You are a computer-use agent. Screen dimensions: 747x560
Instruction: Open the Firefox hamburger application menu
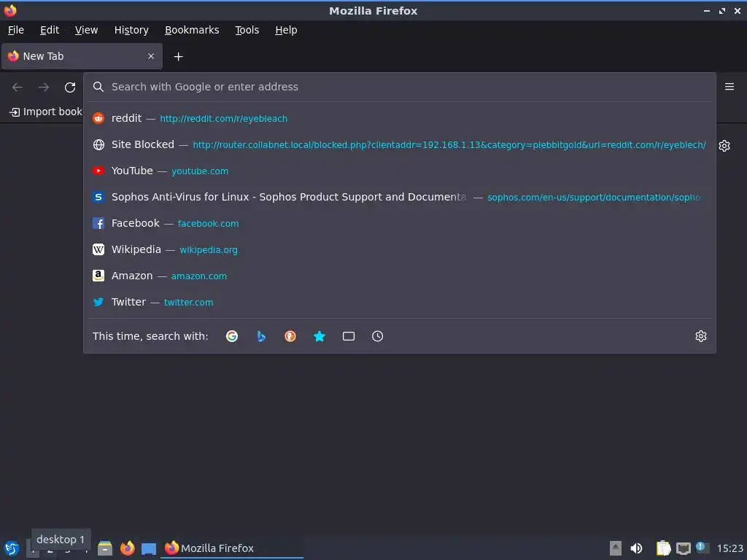coord(729,87)
